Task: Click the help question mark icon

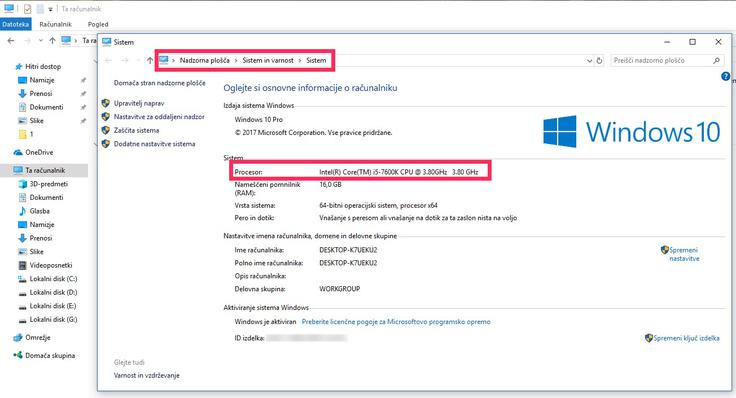Action: pos(726,77)
